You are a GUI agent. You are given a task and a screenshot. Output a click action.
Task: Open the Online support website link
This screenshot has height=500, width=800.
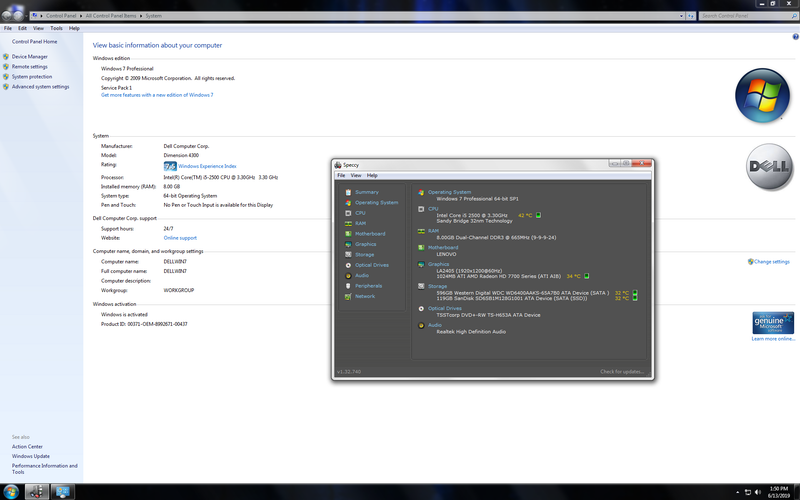click(x=180, y=238)
